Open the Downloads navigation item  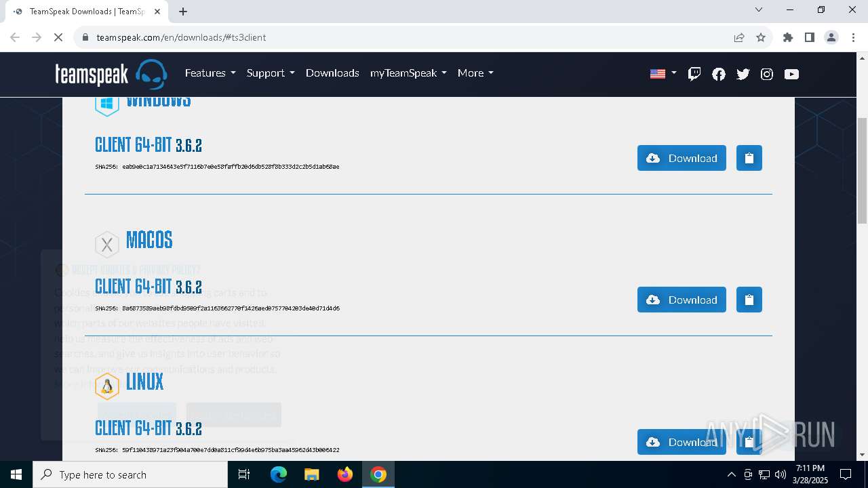332,73
